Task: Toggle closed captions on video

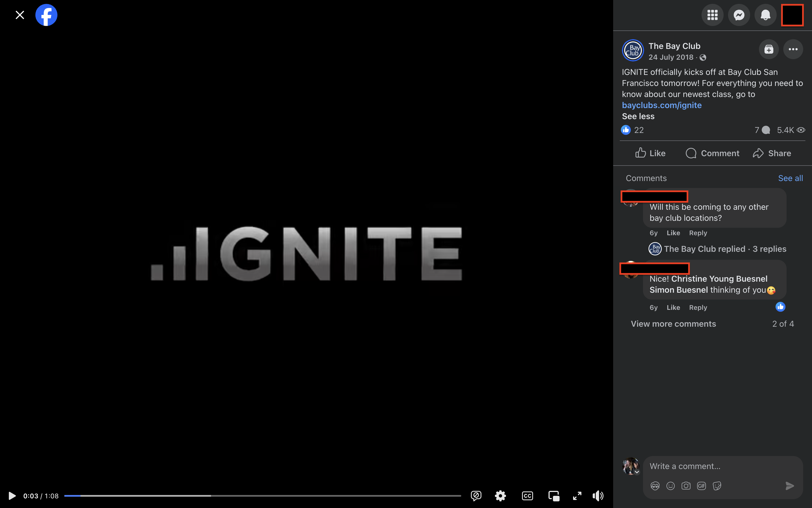Action: [527, 496]
